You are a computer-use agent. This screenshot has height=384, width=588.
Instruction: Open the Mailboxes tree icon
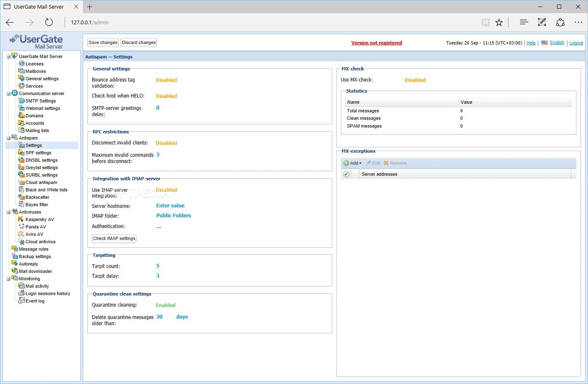tap(21, 71)
